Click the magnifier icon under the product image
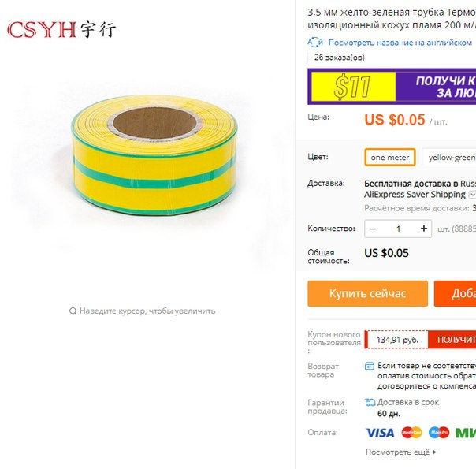476x469 pixels. pyautogui.click(x=73, y=311)
